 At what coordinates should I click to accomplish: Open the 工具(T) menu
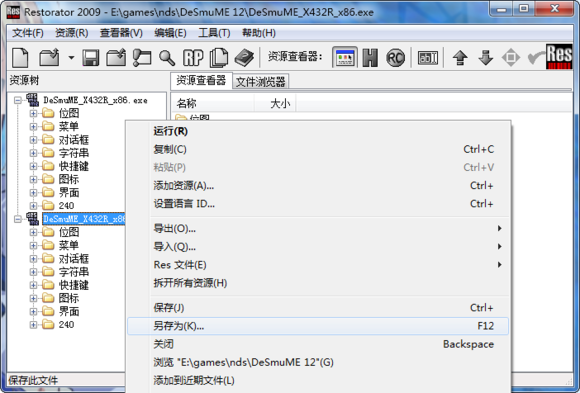(x=214, y=33)
